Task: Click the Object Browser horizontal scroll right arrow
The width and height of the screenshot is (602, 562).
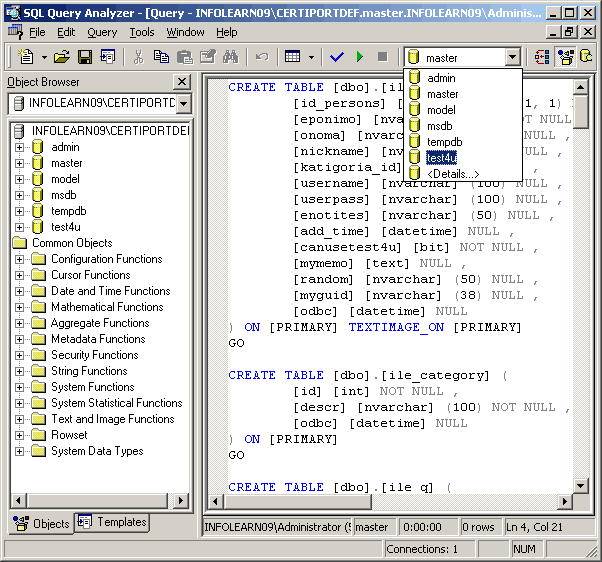Action: pyautogui.click(x=181, y=501)
